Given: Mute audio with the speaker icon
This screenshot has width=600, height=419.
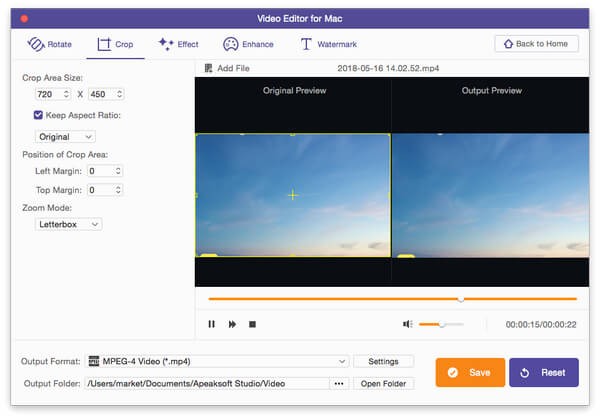Looking at the screenshot, I should click(407, 324).
